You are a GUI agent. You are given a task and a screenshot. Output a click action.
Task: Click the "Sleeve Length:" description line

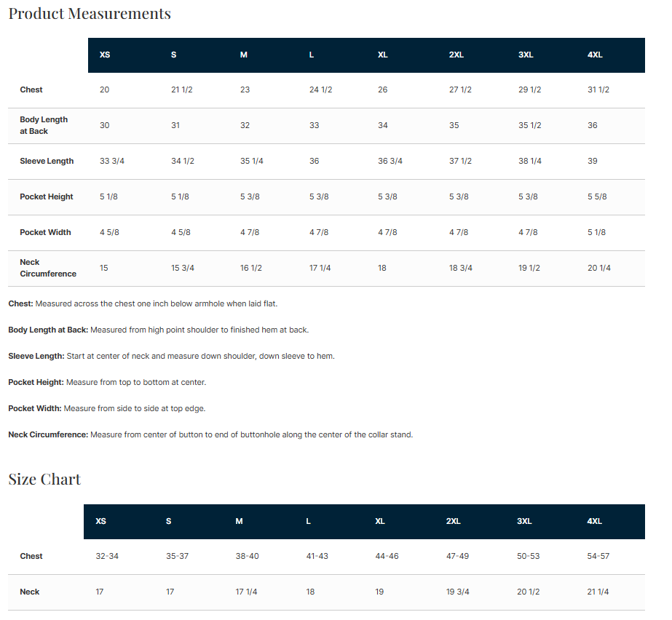[171, 357]
